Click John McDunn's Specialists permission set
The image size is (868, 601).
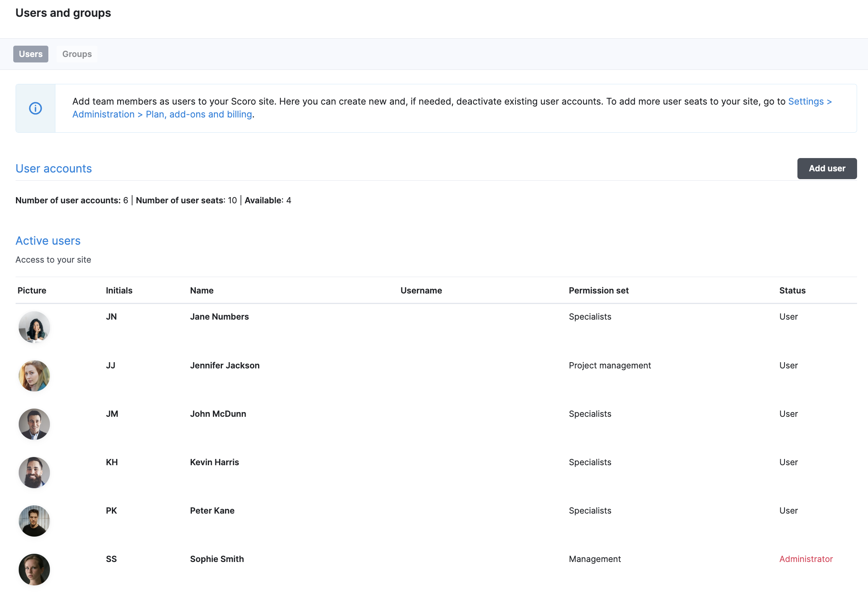[x=590, y=414]
